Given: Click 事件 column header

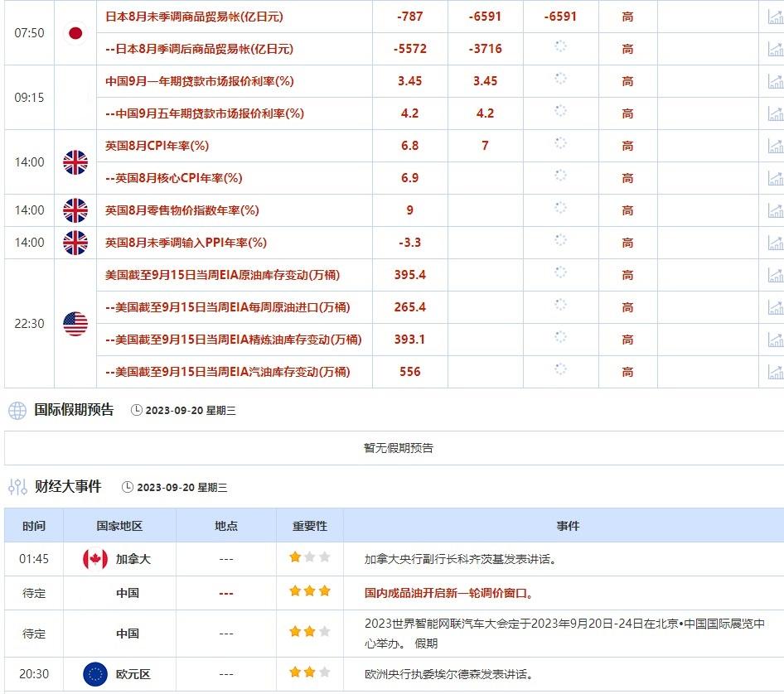Looking at the screenshot, I should tap(568, 526).
